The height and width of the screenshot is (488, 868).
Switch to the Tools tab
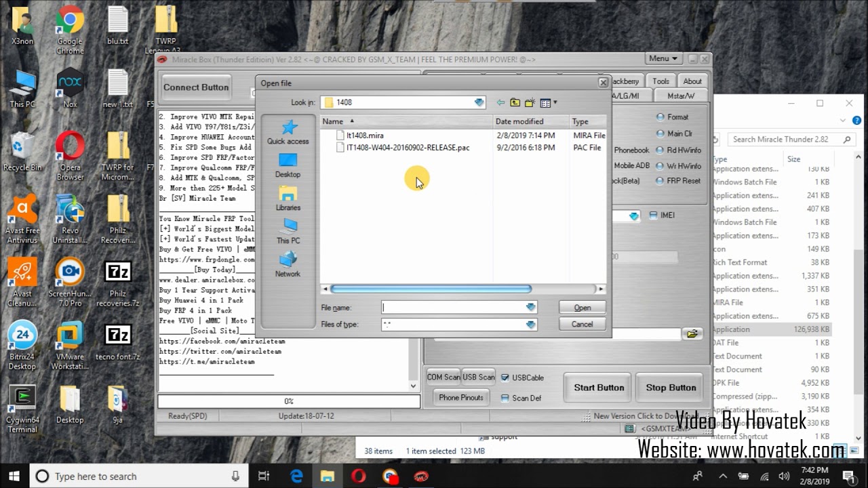click(661, 81)
